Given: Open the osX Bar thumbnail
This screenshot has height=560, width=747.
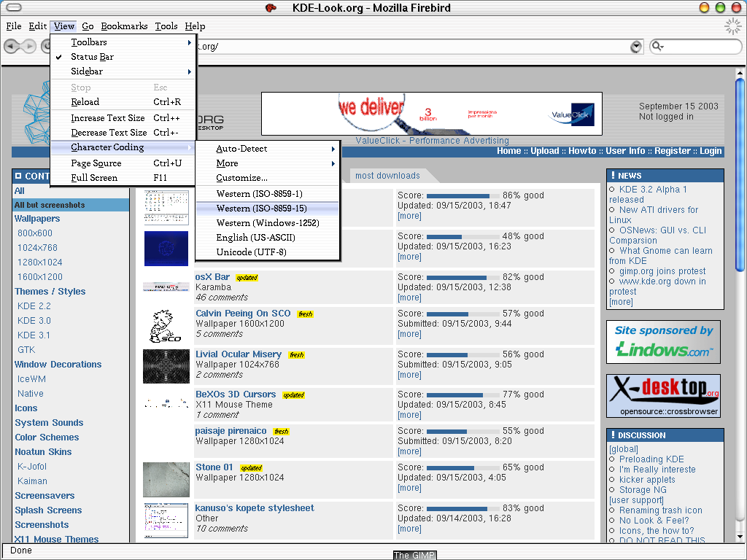Looking at the screenshot, I should [166, 287].
